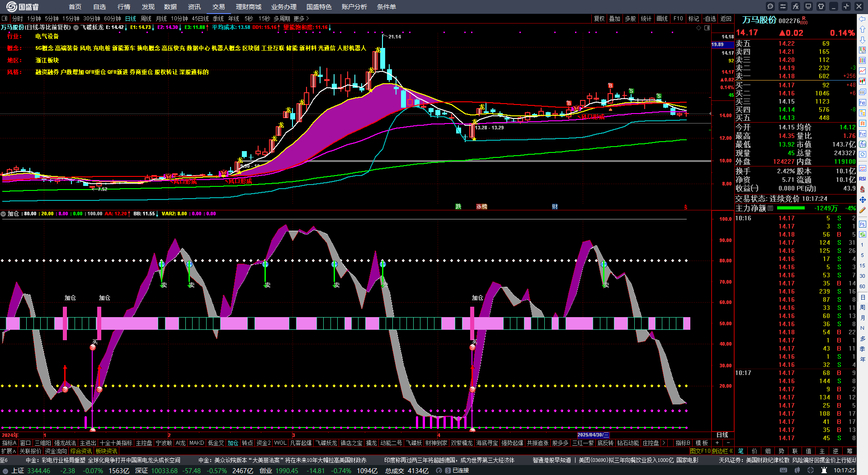868x475 pixels.
Task: Click the back left-arrow icon in right toolbar
Action: coord(863,19)
